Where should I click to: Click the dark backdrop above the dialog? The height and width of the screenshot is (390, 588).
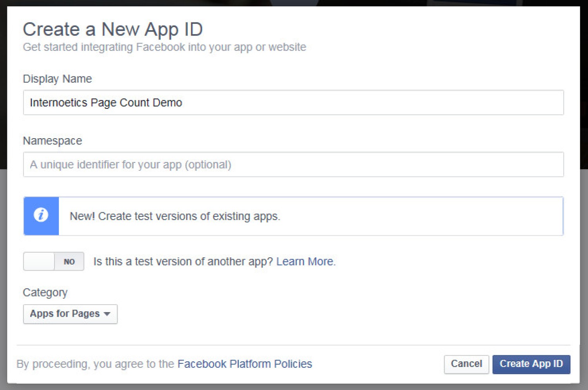click(294, 3)
